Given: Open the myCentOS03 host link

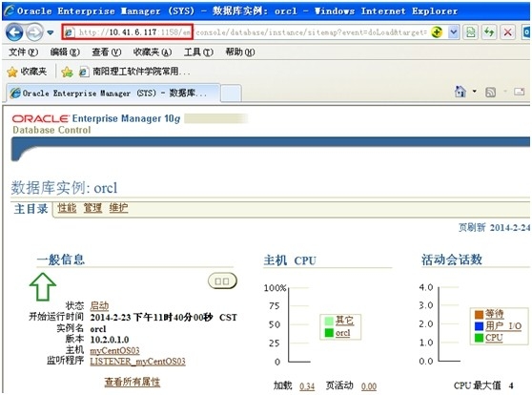Looking at the screenshot, I should pyautogui.click(x=114, y=350).
